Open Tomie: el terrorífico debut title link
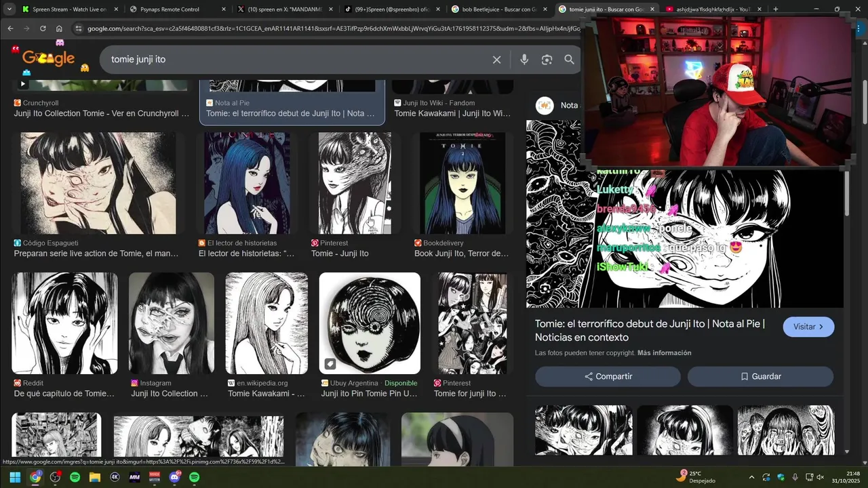The height and width of the screenshot is (488, 868). (x=650, y=331)
